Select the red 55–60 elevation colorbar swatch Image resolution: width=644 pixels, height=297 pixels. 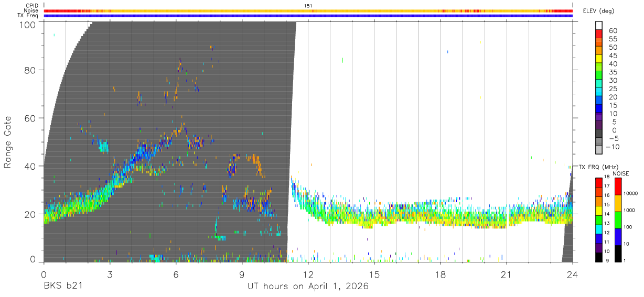[x=599, y=35]
